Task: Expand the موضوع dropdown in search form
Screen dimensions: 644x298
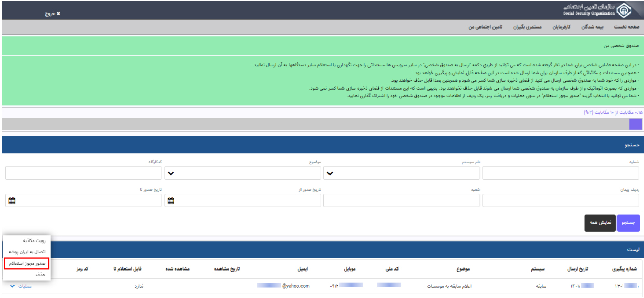Action: [170, 173]
